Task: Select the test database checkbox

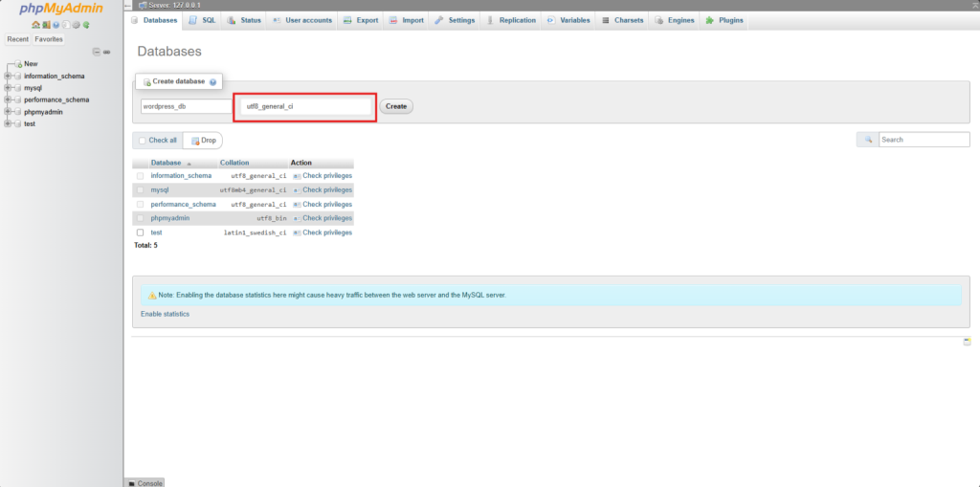Action: pyautogui.click(x=141, y=232)
